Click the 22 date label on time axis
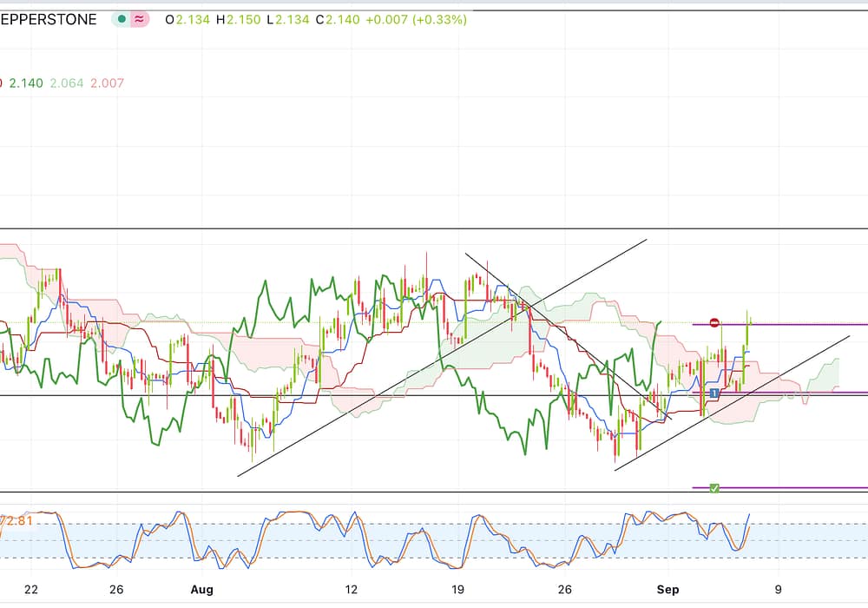Viewport: 868px width, 608px height. [x=31, y=589]
